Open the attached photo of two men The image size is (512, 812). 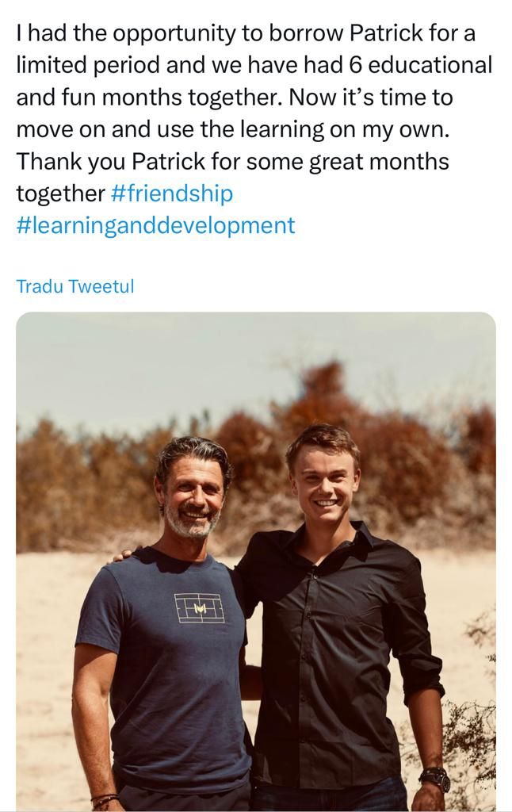click(x=255, y=555)
